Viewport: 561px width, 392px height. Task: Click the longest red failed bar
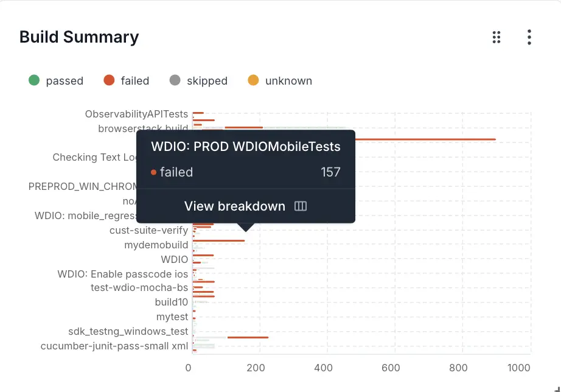(x=426, y=139)
